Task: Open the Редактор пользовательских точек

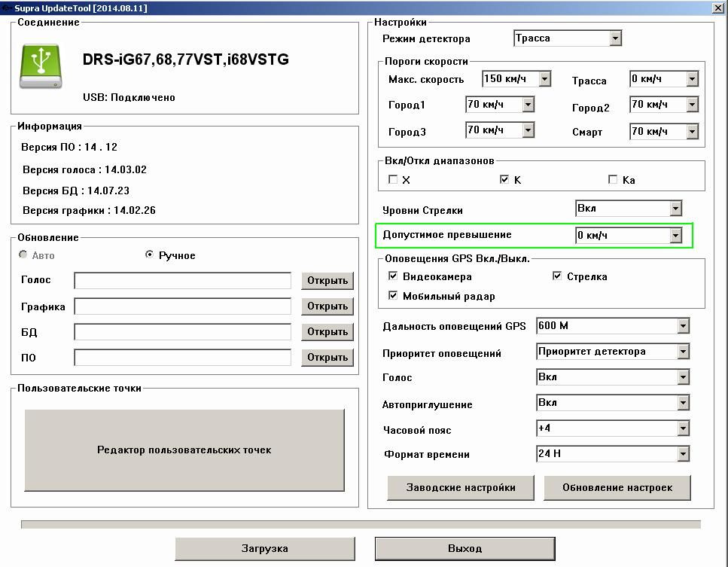Action: pyautogui.click(x=184, y=450)
